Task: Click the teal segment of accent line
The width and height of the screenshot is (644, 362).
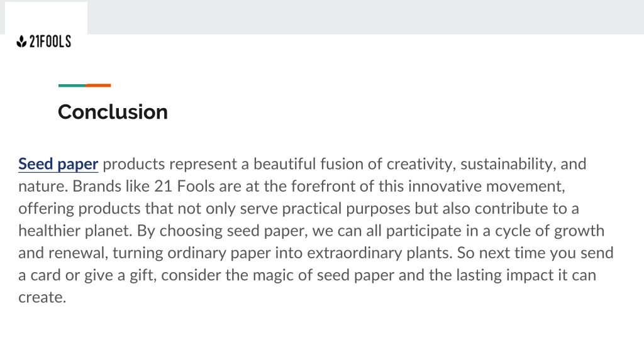Action: tap(72, 85)
